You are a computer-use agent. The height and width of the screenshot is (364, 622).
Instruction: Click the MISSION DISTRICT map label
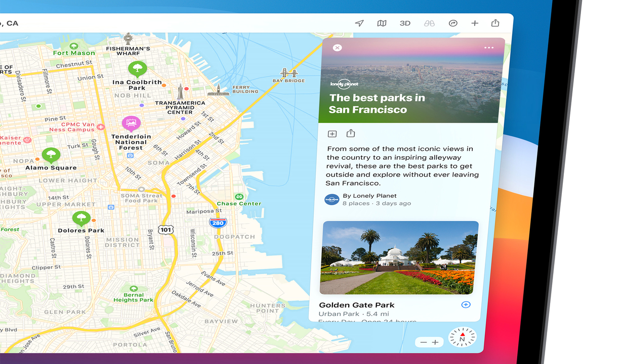pos(122,243)
